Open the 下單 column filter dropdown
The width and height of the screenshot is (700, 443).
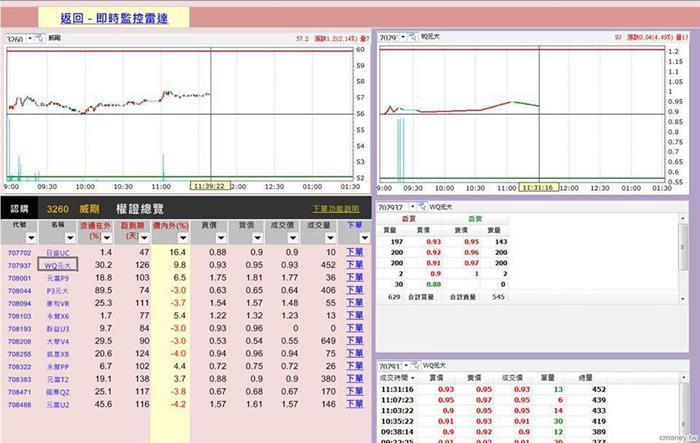pyautogui.click(x=365, y=238)
